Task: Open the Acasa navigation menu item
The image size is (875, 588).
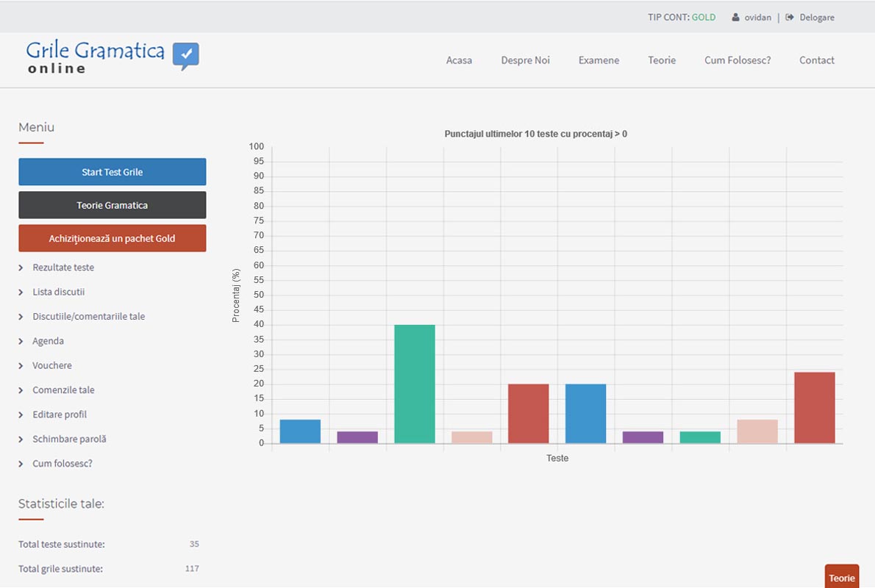Action: [459, 60]
